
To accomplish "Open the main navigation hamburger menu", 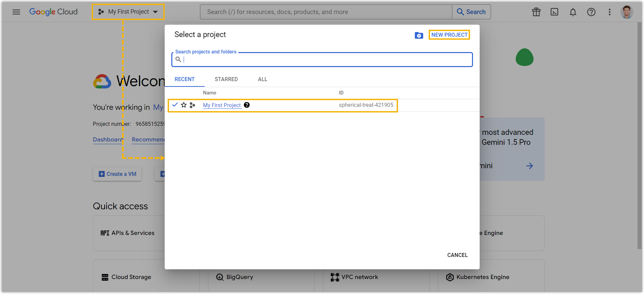I will point(16,12).
